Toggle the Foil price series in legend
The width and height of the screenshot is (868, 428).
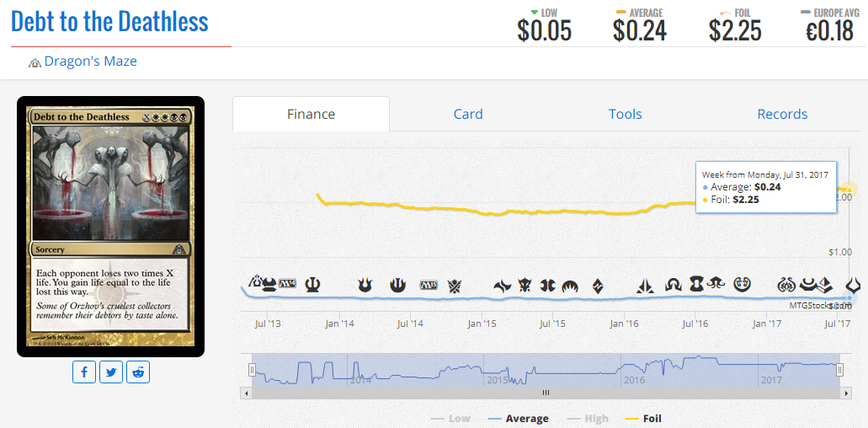coord(642,419)
